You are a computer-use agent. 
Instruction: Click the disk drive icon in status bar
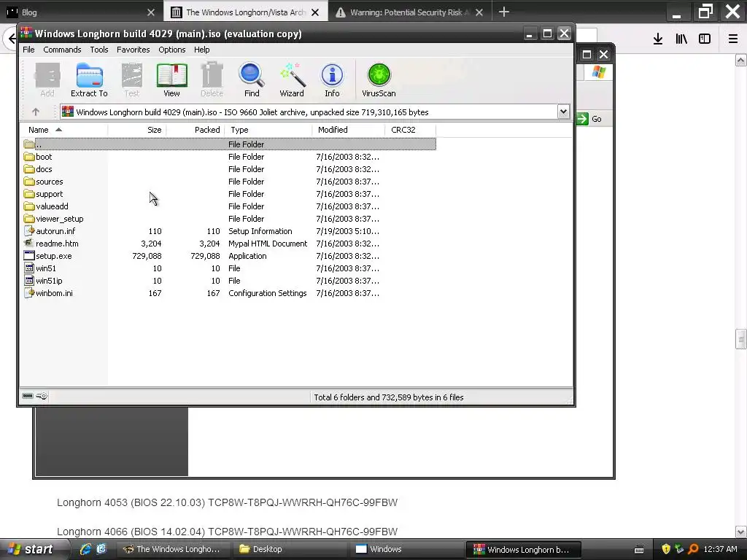coord(28,396)
